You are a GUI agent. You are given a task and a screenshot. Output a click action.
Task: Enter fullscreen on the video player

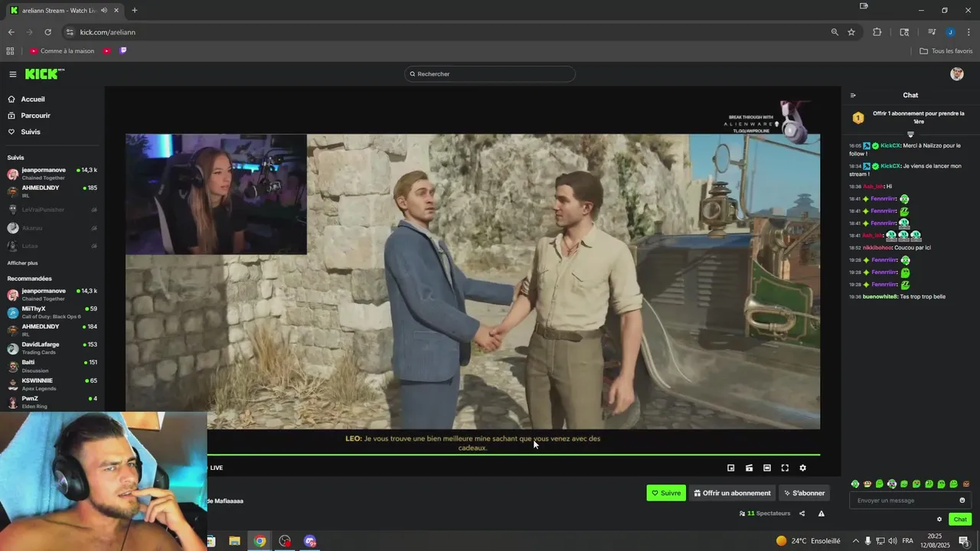pyautogui.click(x=785, y=468)
